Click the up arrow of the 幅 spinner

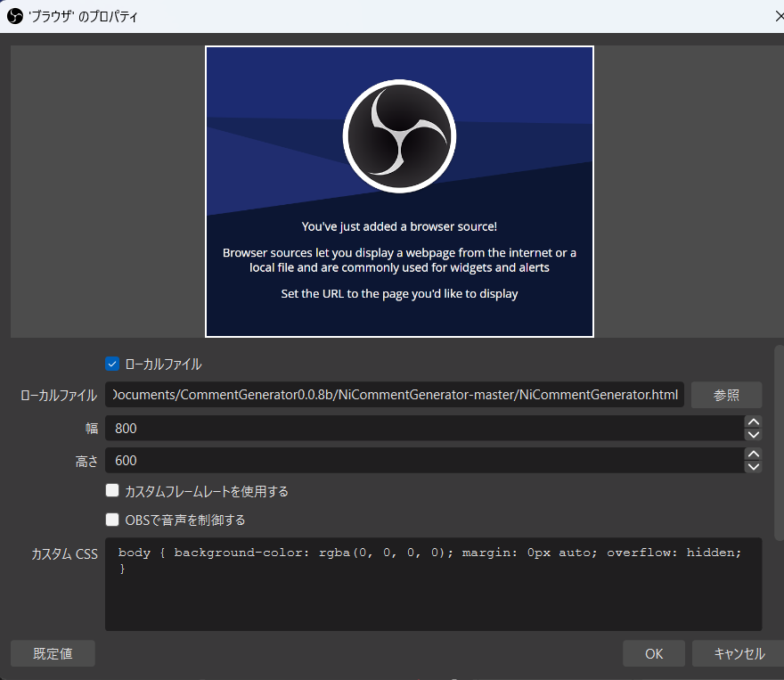tap(753, 422)
